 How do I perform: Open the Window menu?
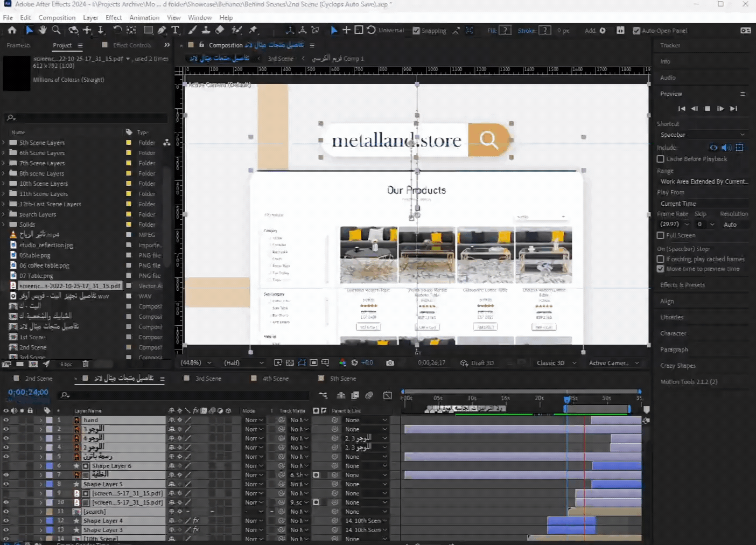[200, 17]
